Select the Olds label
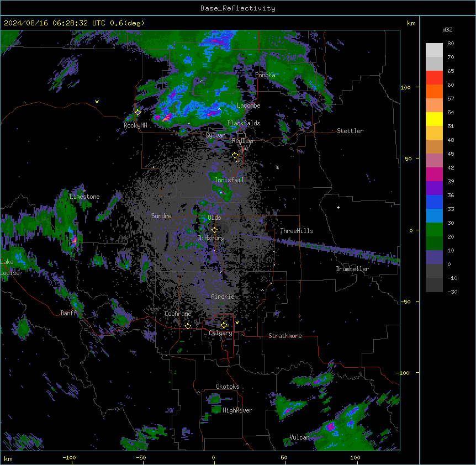Screen dimensions: 476x465 214,218
